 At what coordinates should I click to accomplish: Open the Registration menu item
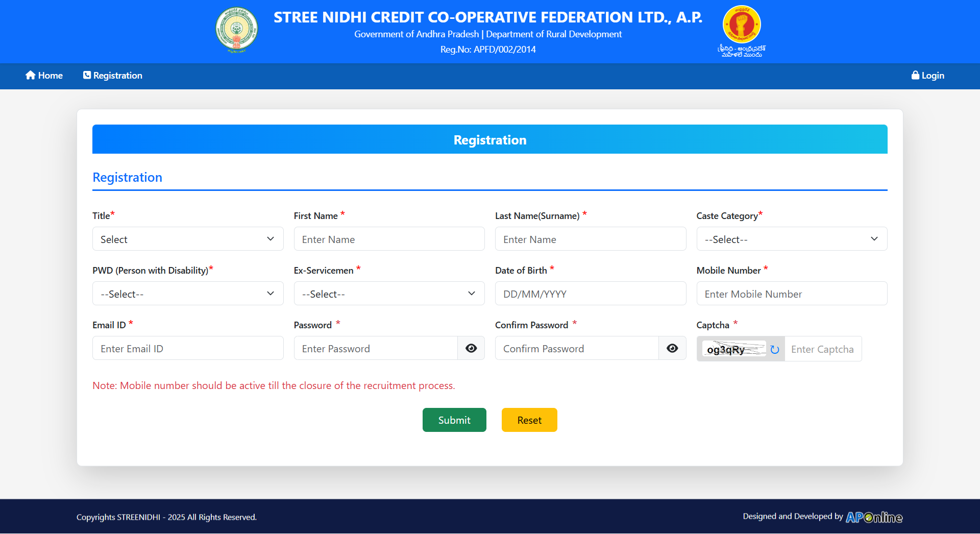pos(113,76)
